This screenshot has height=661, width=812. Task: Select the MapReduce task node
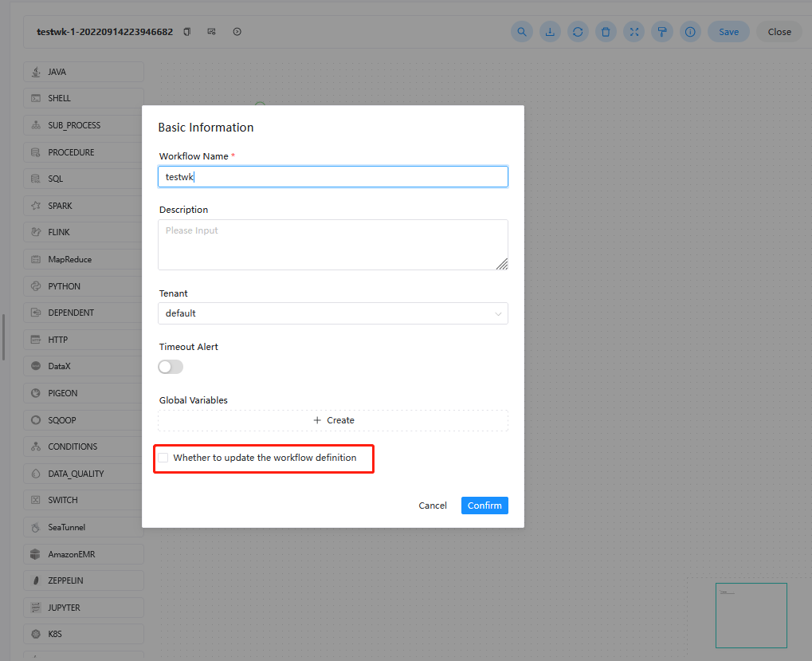tap(84, 259)
